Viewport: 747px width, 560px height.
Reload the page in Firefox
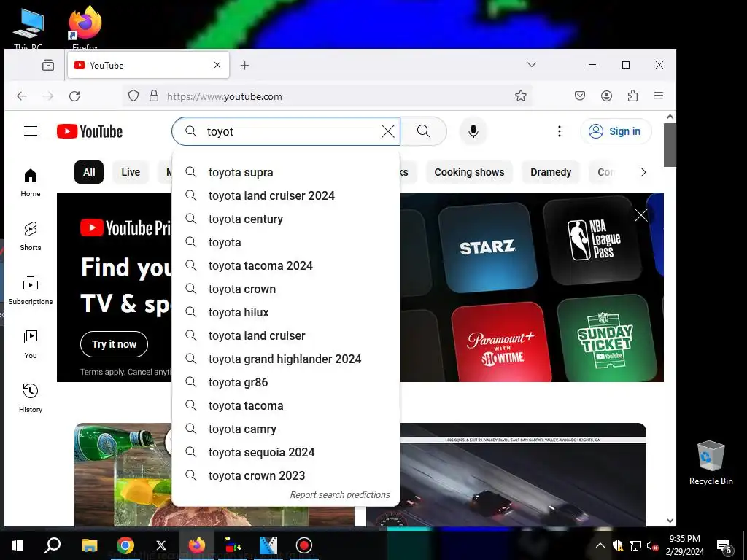(x=74, y=96)
